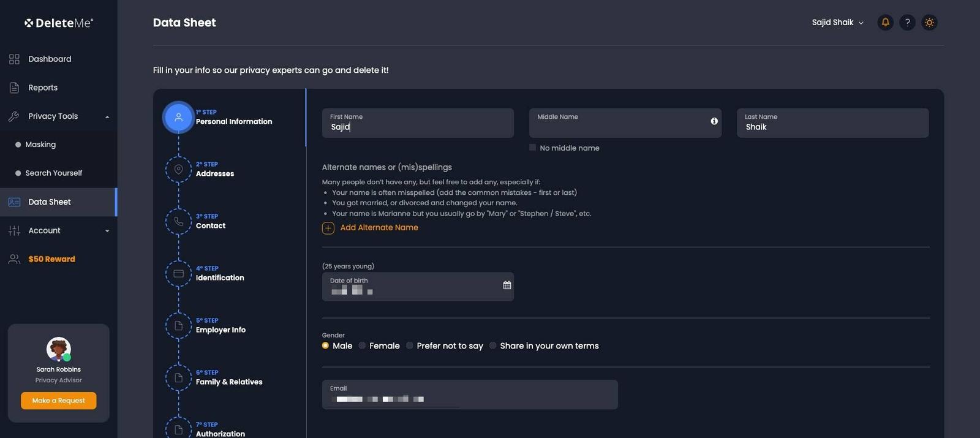Go to the Employer Info step label
980x438 pixels.
point(221,330)
